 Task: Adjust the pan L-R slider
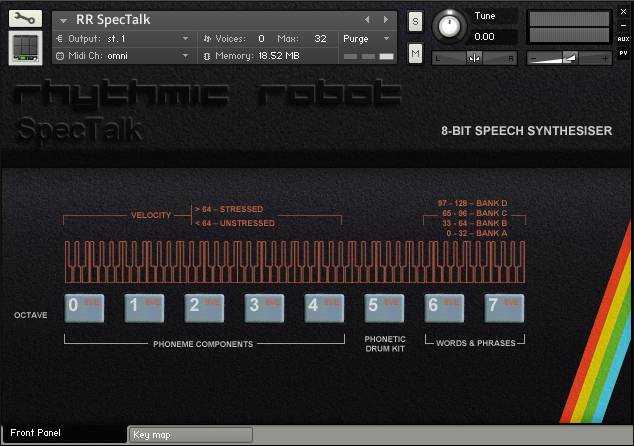[474, 58]
